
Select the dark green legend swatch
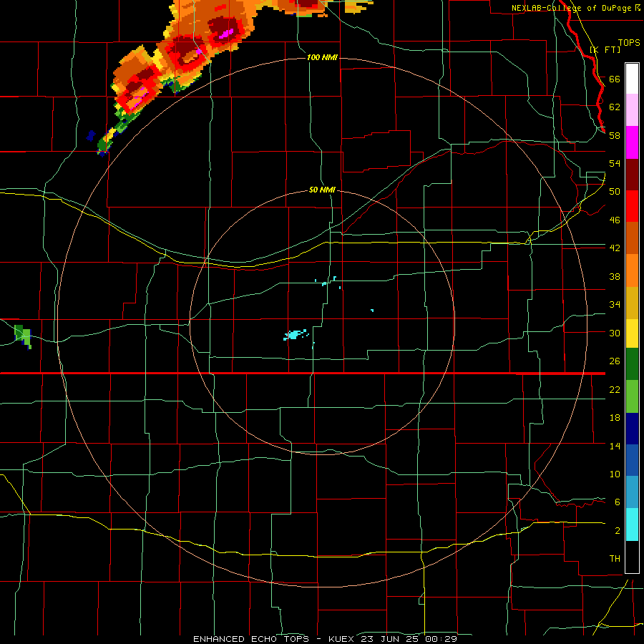(x=632, y=364)
